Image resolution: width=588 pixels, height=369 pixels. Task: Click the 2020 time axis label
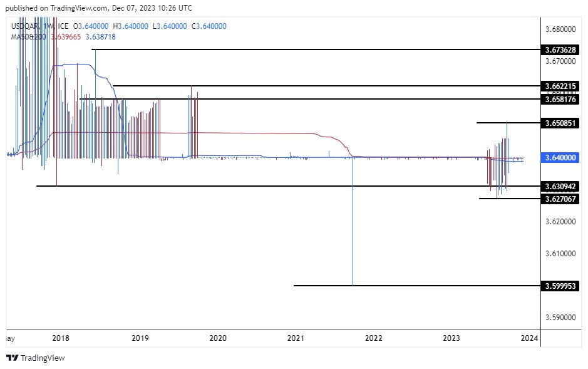(x=218, y=338)
